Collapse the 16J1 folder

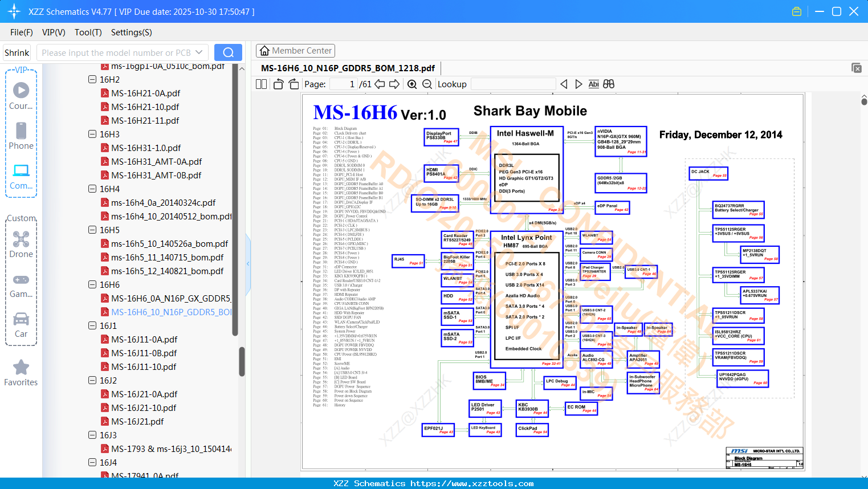tap(92, 325)
